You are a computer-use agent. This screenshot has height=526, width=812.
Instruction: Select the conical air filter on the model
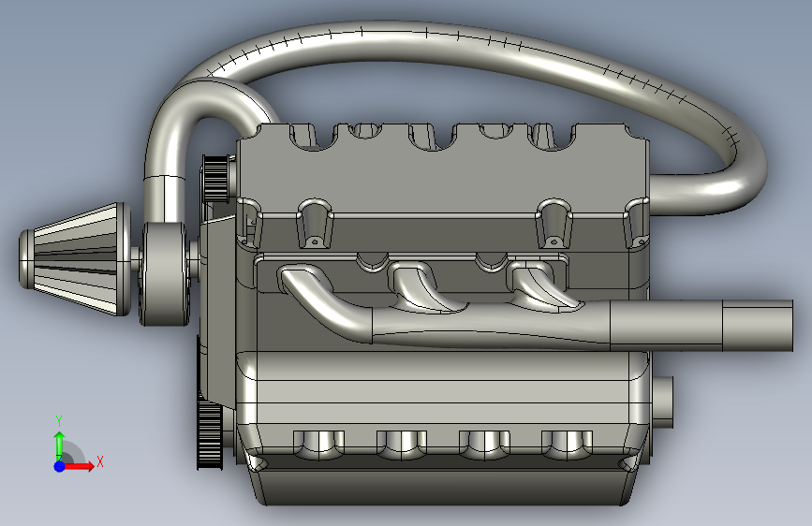pos(74,259)
